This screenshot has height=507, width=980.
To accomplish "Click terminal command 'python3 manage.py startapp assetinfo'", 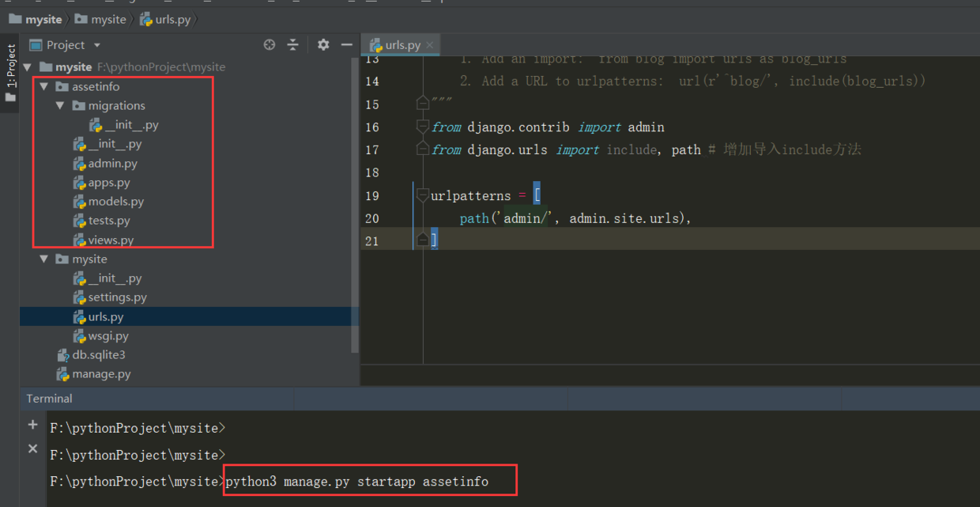I will coord(357,481).
